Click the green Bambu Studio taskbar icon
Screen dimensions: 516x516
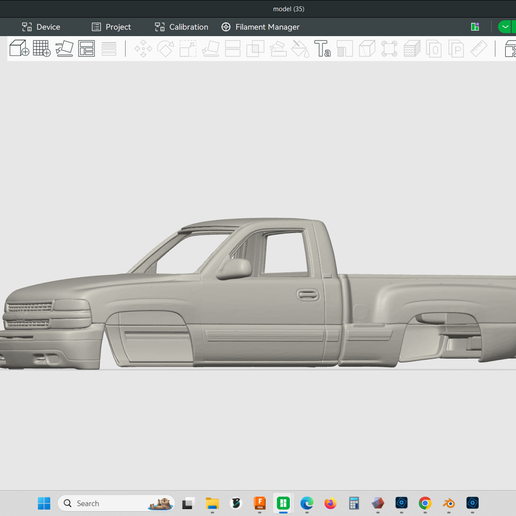(283, 503)
